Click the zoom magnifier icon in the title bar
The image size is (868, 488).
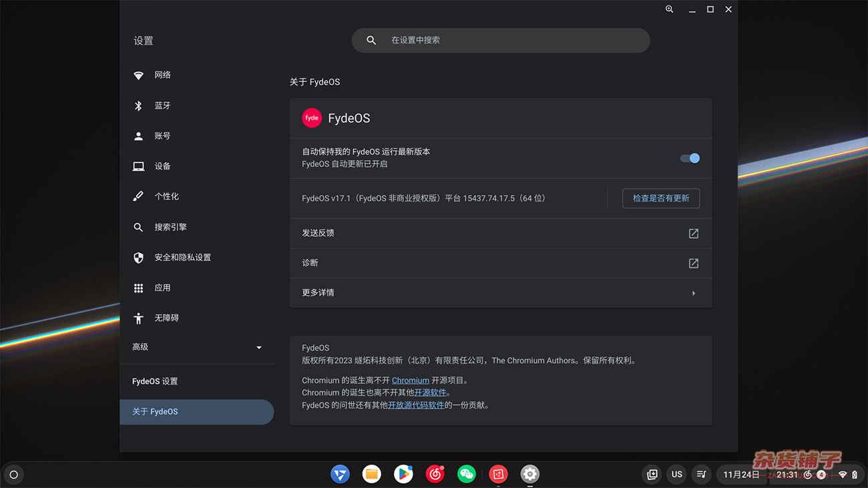[670, 9]
